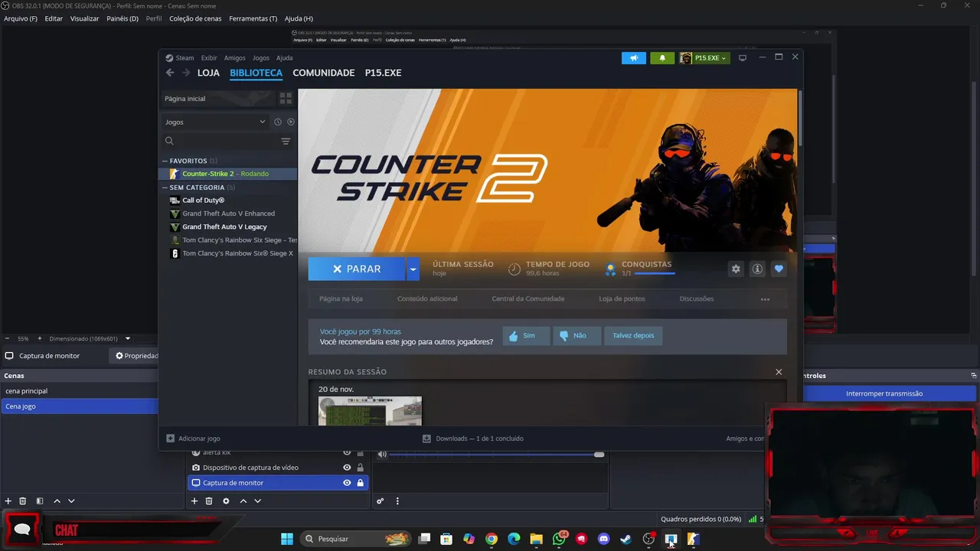Open OBS scene filters icon
This screenshot has width=980, height=551.
coord(40,501)
